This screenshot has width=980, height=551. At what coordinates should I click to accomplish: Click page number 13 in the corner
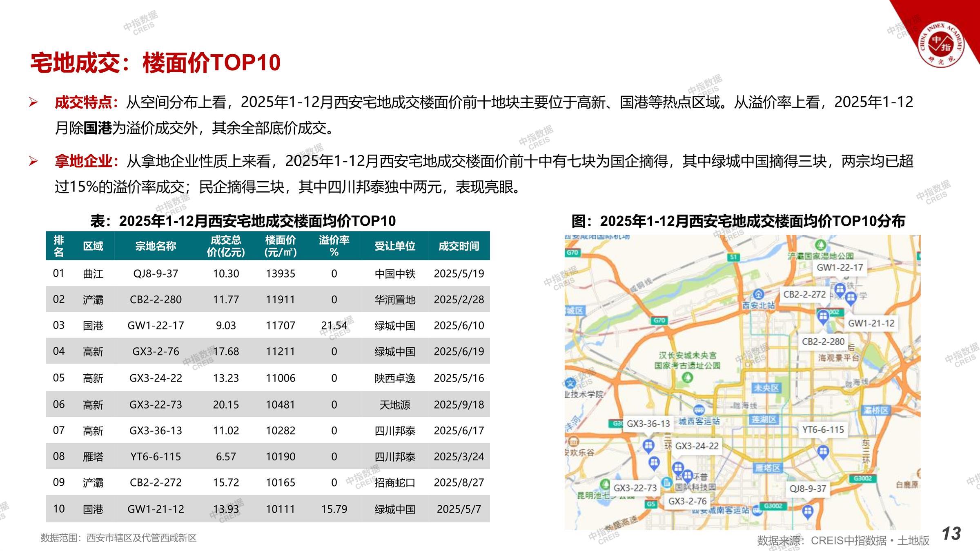[951, 533]
